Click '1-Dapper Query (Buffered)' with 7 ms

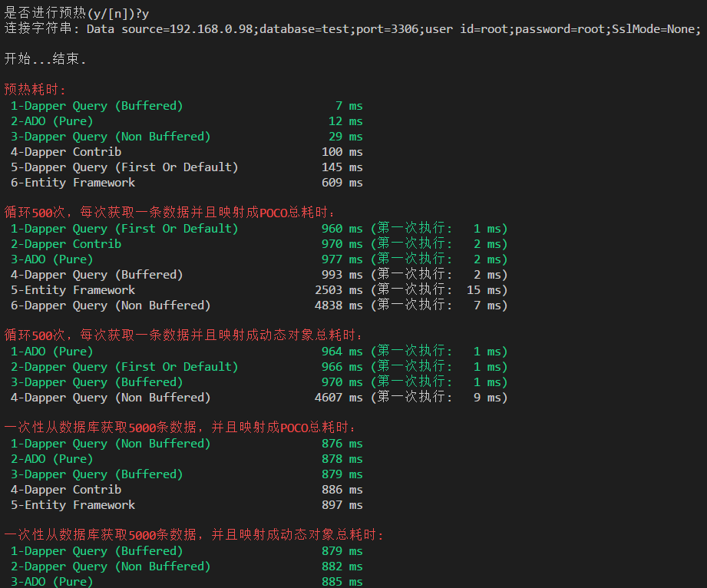point(187,106)
